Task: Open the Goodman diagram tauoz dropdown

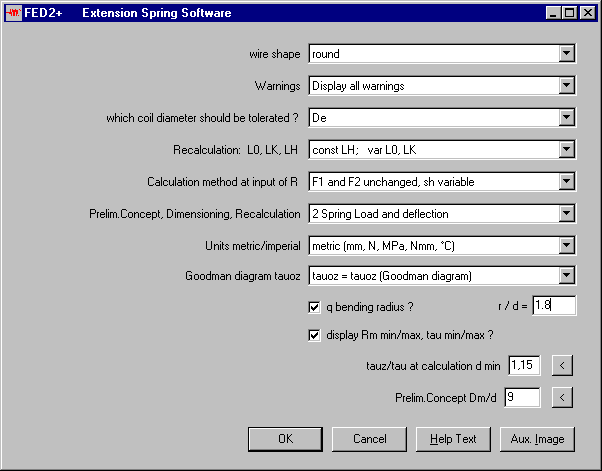Action: coord(567,276)
